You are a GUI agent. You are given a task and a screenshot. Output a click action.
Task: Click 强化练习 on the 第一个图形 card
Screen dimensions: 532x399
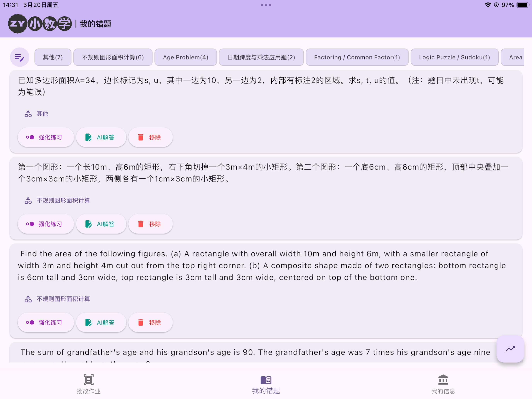(46, 224)
